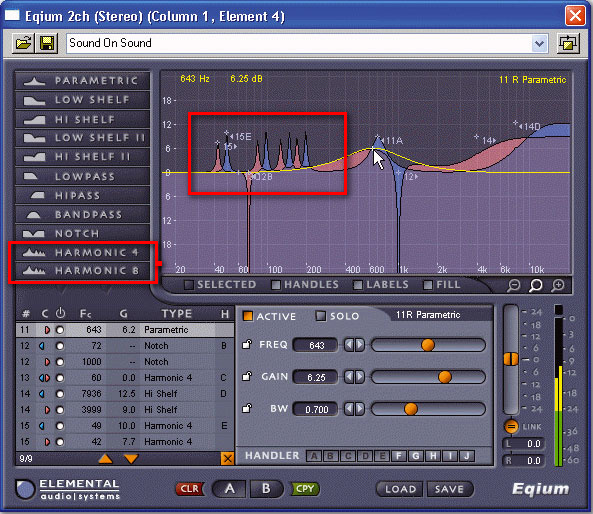Increase FREQ with right arrow stepper

click(x=360, y=345)
